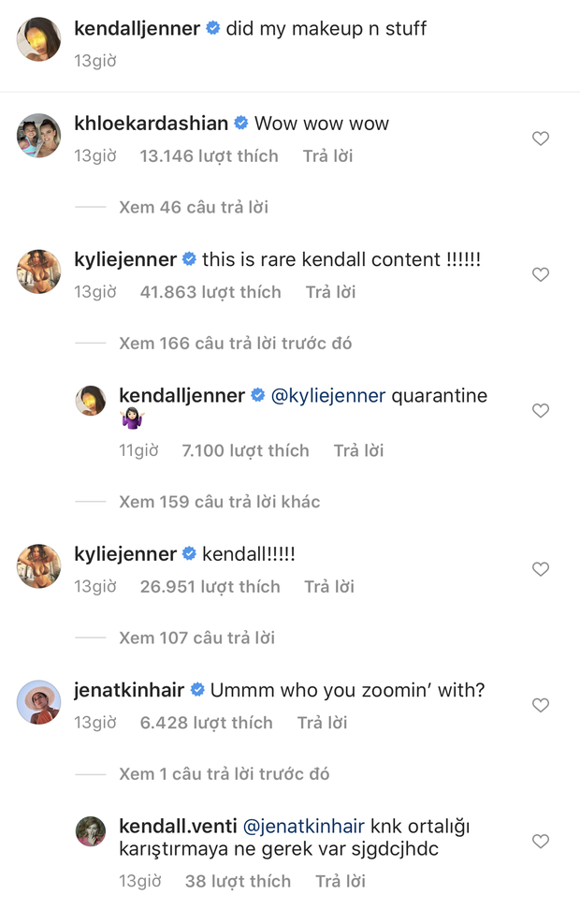The height and width of the screenshot is (924, 580).
Task: Expand "Xem 166 câu trả lời trước đó"
Action: 235,344
